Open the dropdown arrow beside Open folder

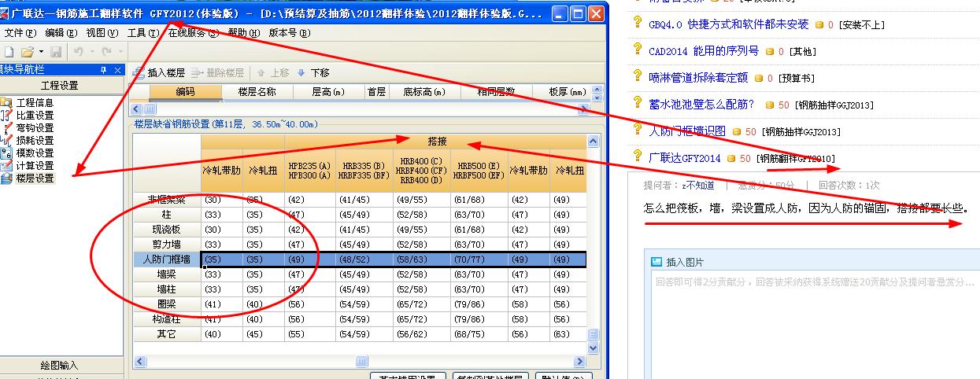(40, 52)
